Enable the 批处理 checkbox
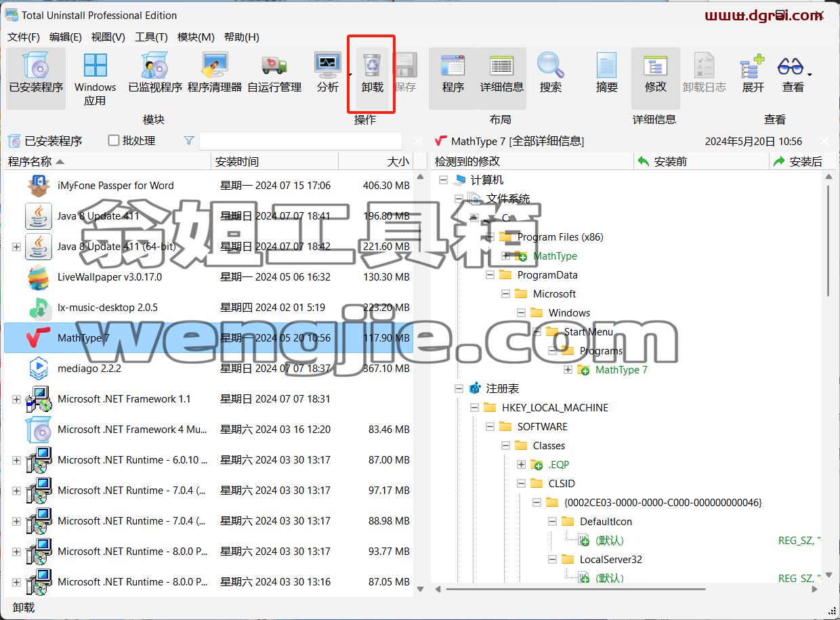Image resolution: width=840 pixels, height=620 pixels. pyautogui.click(x=114, y=140)
